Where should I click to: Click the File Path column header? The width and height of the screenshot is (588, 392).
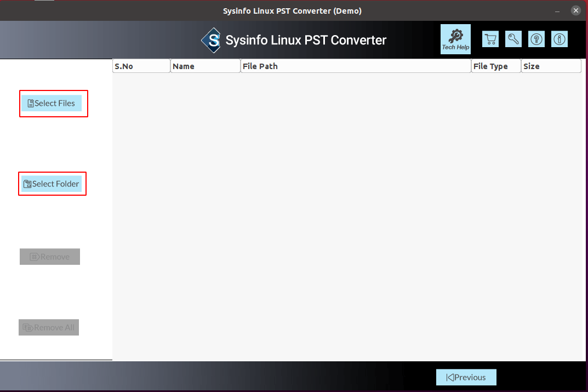[x=356, y=66]
